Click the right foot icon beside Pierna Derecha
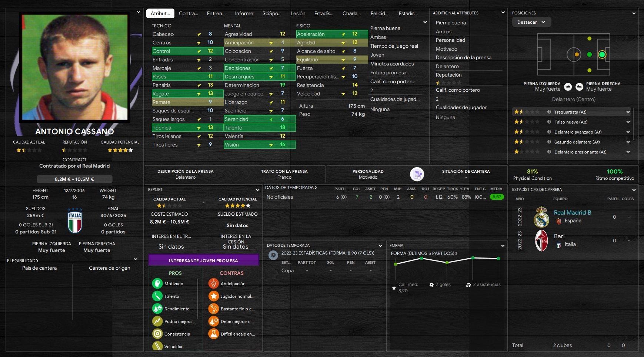Image resolution: width=644 pixels, height=357 pixels. [579, 87]
